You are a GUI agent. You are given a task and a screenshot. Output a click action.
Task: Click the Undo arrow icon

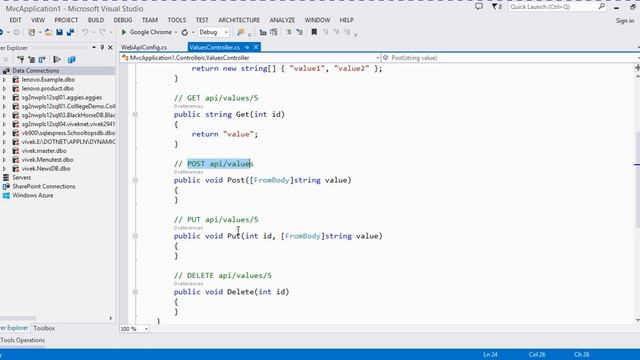(85, 32)
